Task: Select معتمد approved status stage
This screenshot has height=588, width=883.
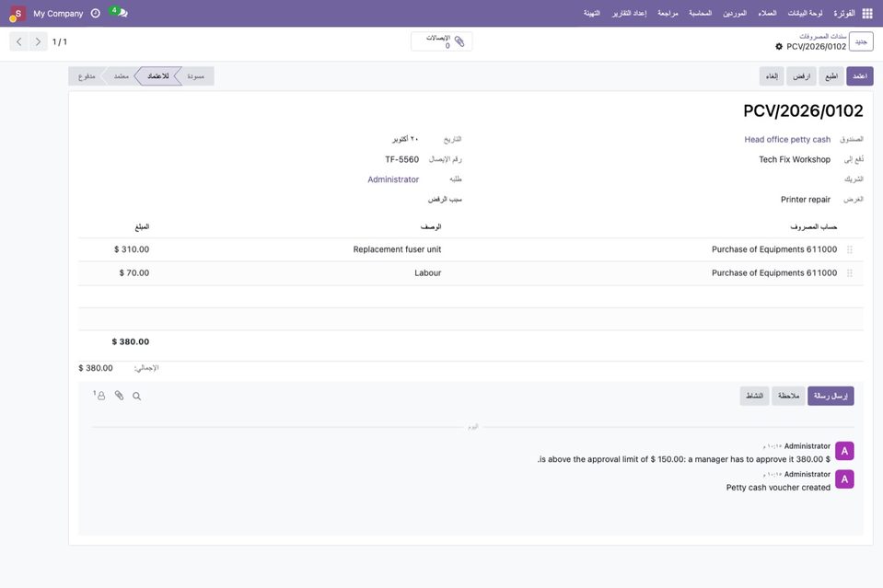Action: pyautogui.click(x=121, y=76)
